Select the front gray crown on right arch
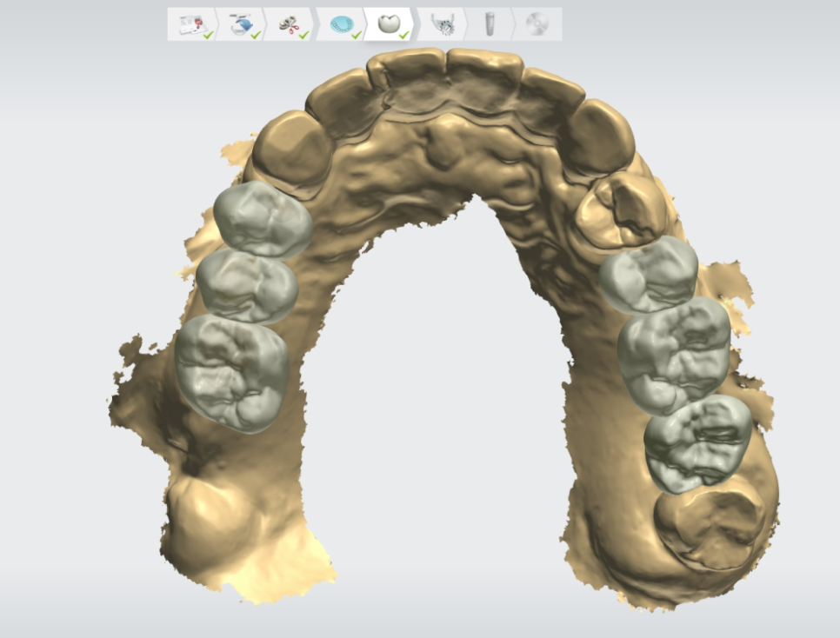 pos(649,274)
